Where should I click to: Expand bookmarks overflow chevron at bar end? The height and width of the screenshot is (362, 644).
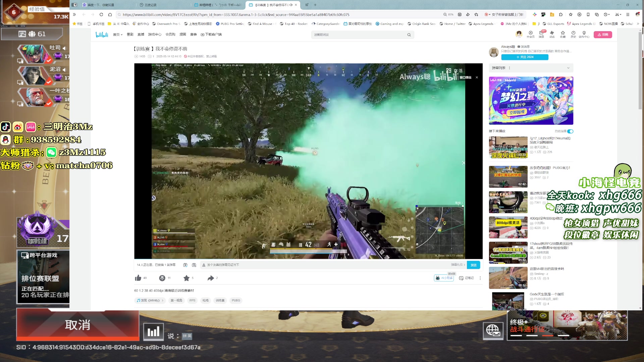pyautogui.click(x=638, y=24)
